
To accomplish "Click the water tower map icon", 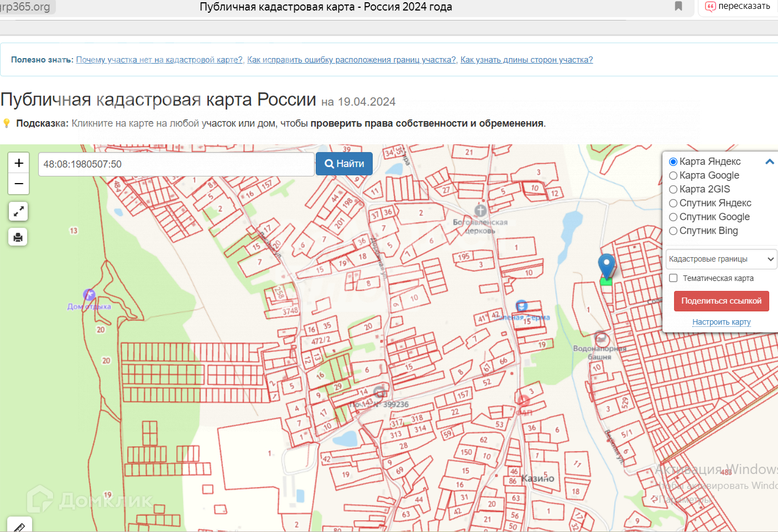I will point(602,338).
